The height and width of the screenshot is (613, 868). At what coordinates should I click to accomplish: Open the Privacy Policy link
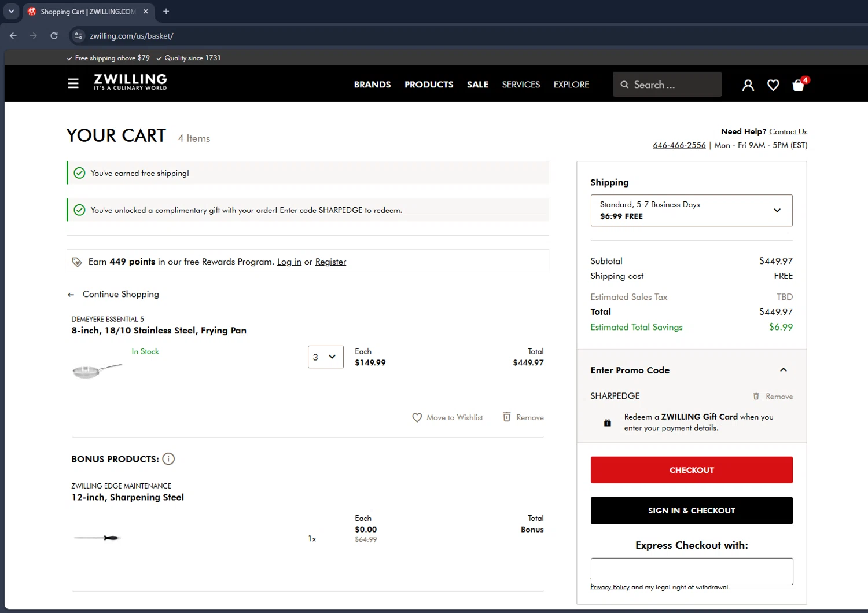point(610,588)
